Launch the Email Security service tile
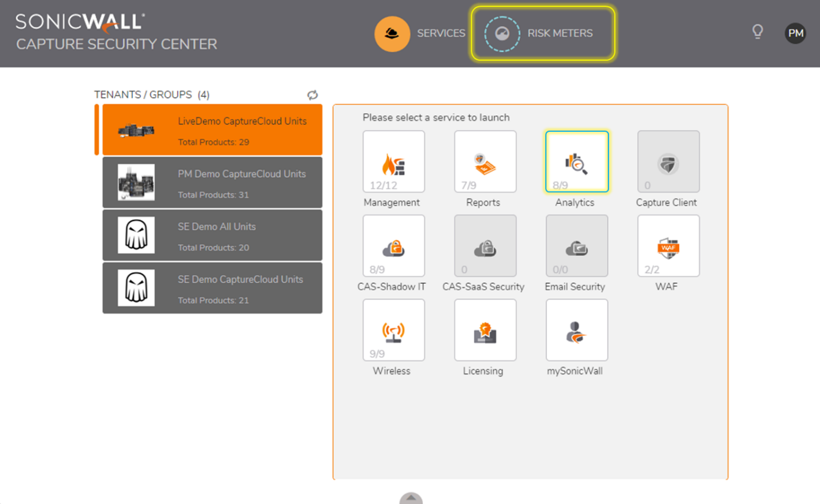This screenshot has width=820, height=504. 577,246
